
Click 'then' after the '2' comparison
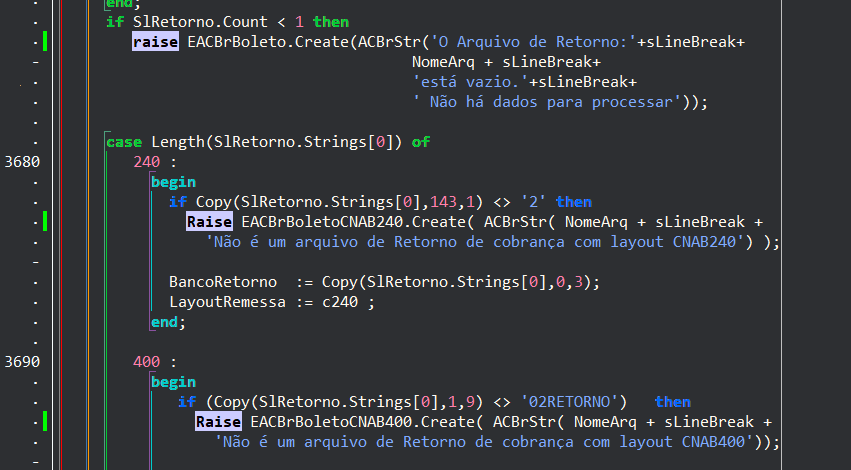pos(574,202)
